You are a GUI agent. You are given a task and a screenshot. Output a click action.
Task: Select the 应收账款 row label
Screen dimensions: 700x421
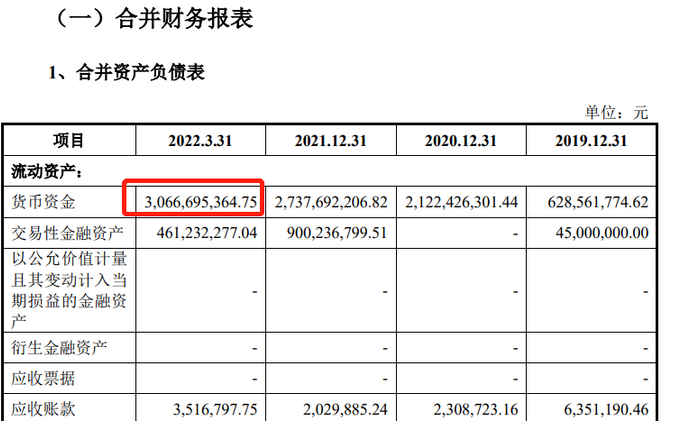[x=43, y=409]
